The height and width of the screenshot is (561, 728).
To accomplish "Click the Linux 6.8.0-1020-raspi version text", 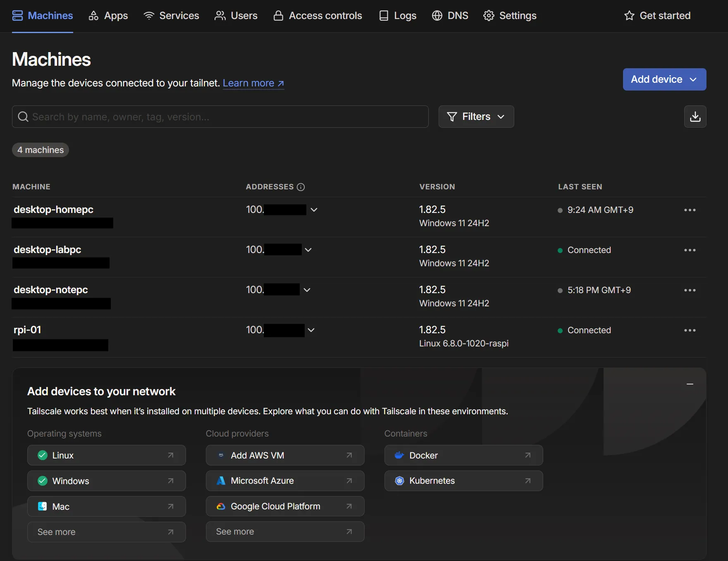I will point(464,344).
